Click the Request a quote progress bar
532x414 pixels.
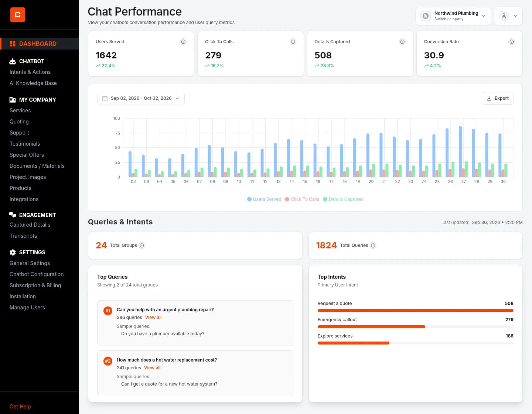[x=416, y=310]
